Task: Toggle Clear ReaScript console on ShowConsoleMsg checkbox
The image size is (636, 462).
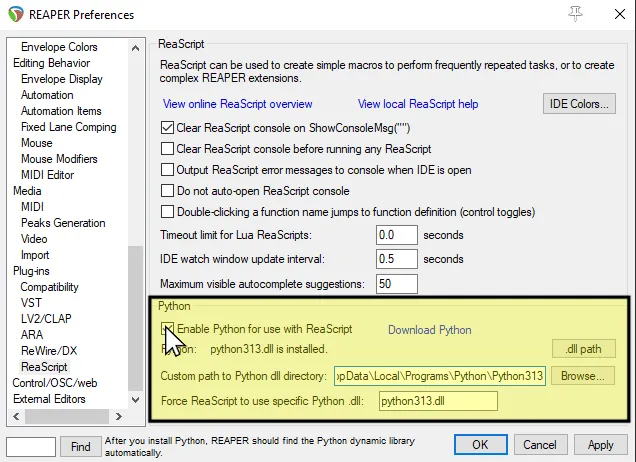Action: coord(167,128)
